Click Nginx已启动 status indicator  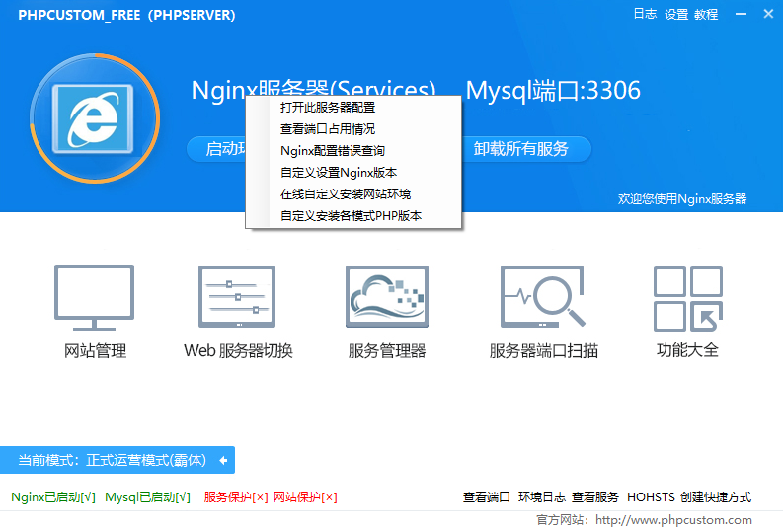tap(53, 497)
